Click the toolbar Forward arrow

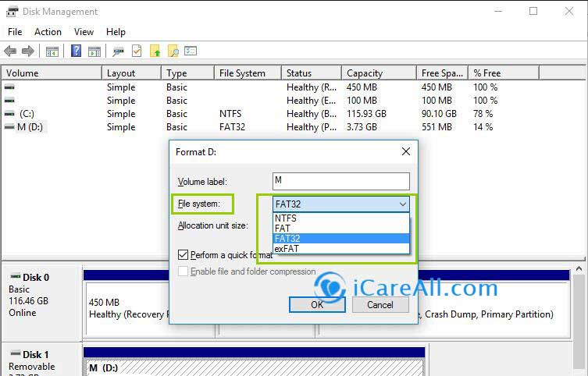coord(28,51)
